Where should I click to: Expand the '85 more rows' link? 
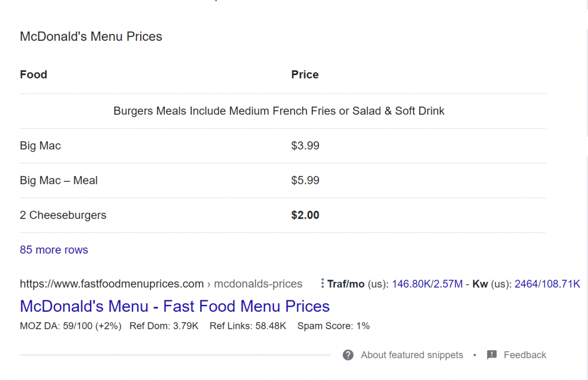click(x=54, y=250)
